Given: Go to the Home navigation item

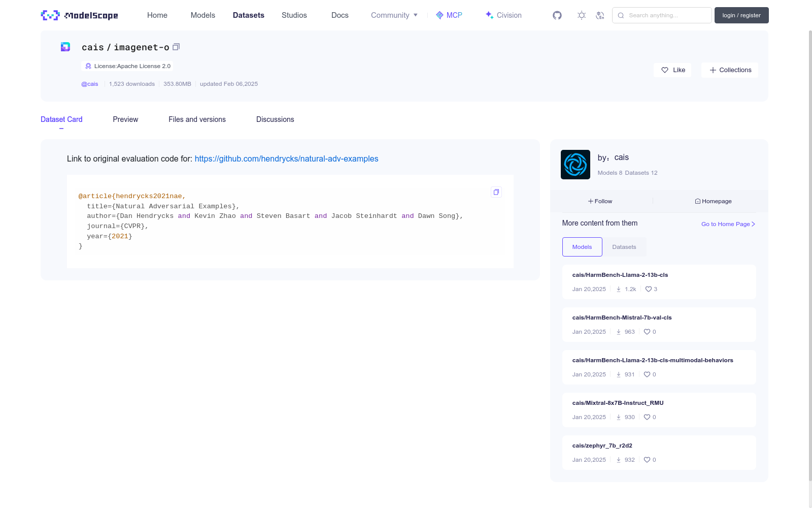Looking at the screenshot, I should [157, 15].
